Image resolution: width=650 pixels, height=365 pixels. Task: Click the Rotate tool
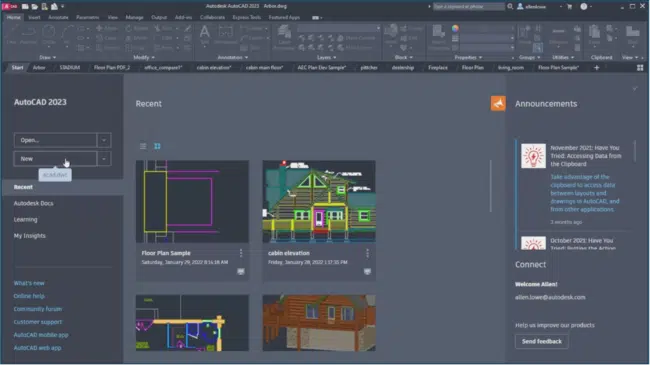point(137,28)
